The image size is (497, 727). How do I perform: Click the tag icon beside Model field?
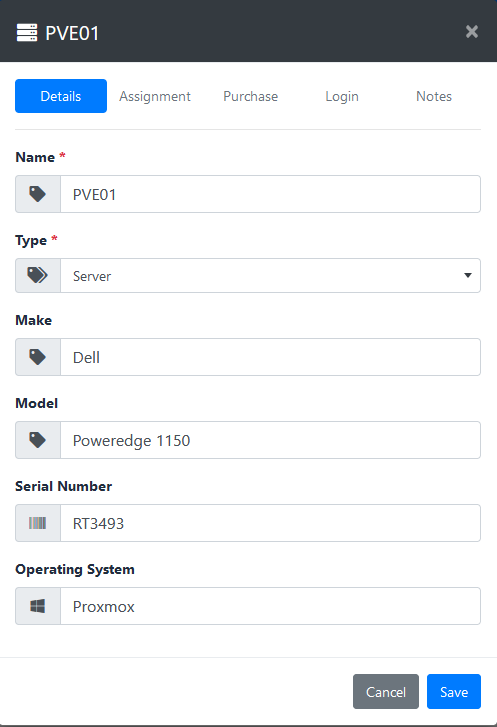38,440
